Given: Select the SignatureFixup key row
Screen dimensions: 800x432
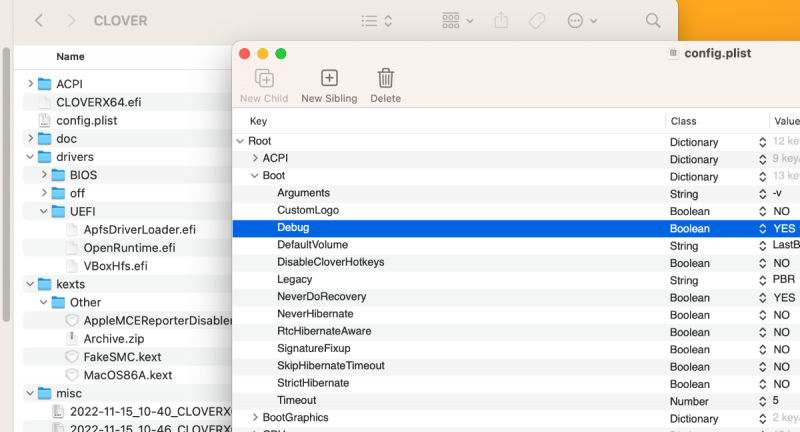Looking at the screenshot, I should (516, 349).
